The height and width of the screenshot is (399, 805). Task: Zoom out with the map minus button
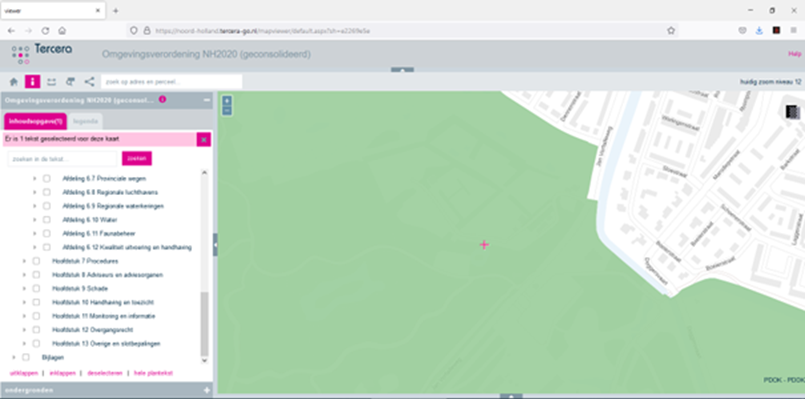(x=227, y=111)
